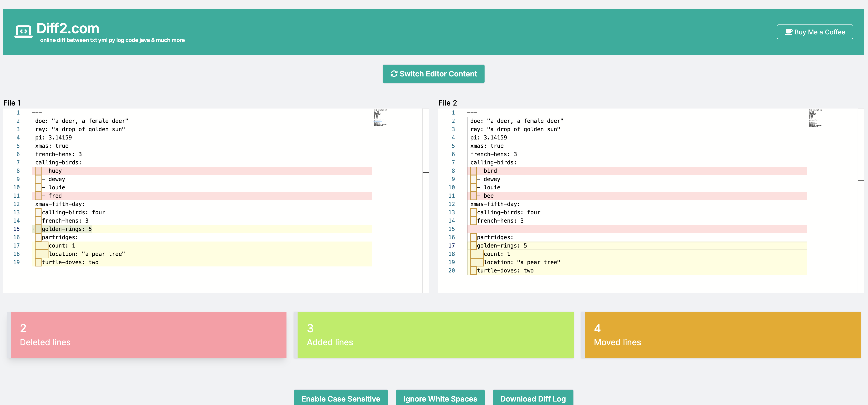Screen dimensions: 868x405
Task: Select the Deleted lines summary card
Action: pyautogui.click(x=148, y=334)
